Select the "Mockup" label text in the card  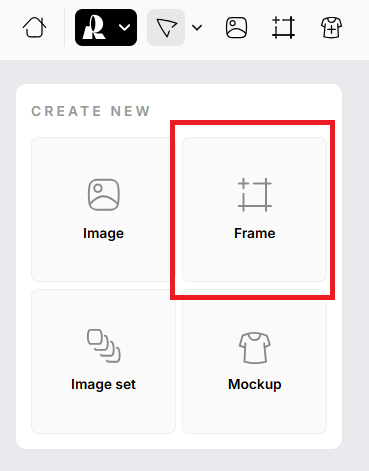coord(255,385)
